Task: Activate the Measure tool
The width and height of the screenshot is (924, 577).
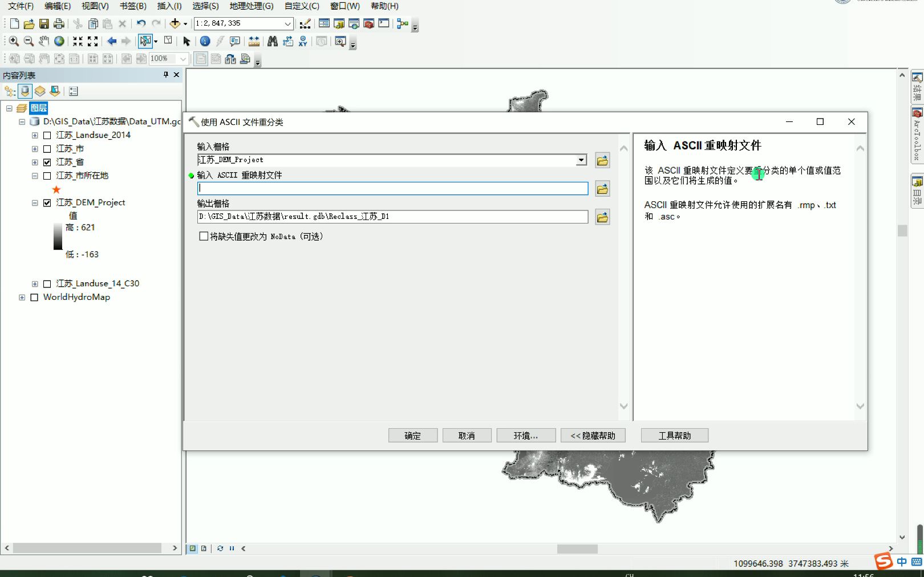Action: click(253, 41)
